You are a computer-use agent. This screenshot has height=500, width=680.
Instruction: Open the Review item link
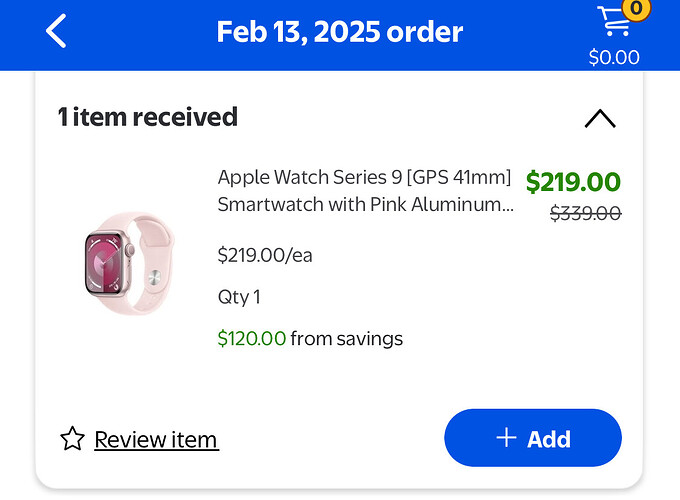click(157, 440)
